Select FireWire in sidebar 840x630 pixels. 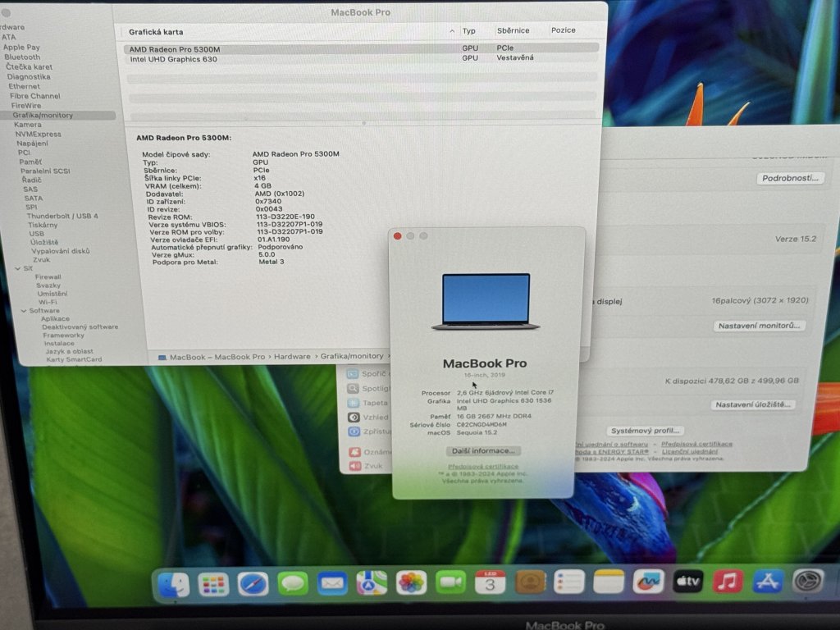click(x=26, y=106)
